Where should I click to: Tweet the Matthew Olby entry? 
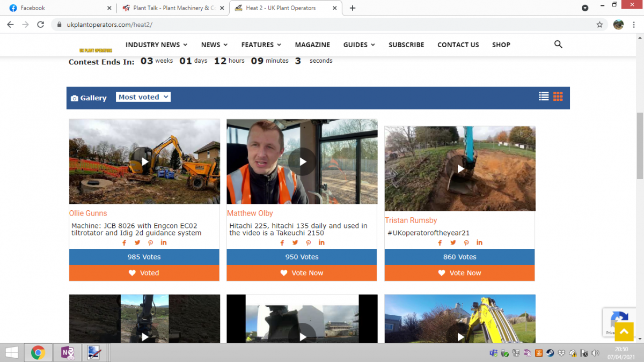point(295,242)
